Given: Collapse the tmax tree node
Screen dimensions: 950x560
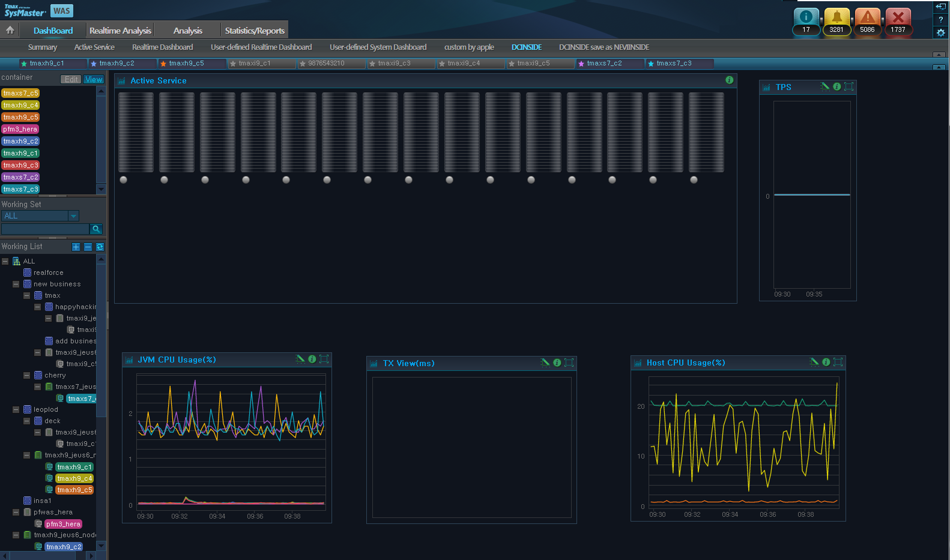Looking at the screenshot, I should click(x=27, y=295).
